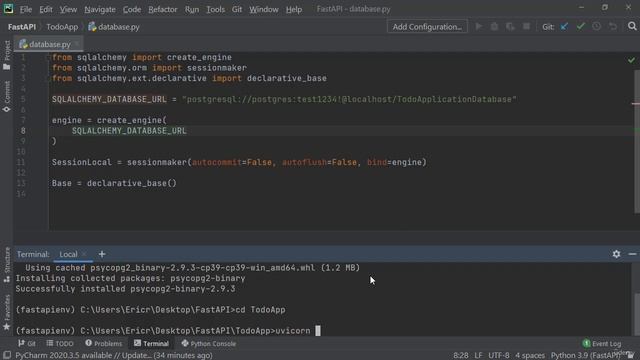Open the Event Log
The width and height of the screenshot is (640, 360).
point(602,344)
